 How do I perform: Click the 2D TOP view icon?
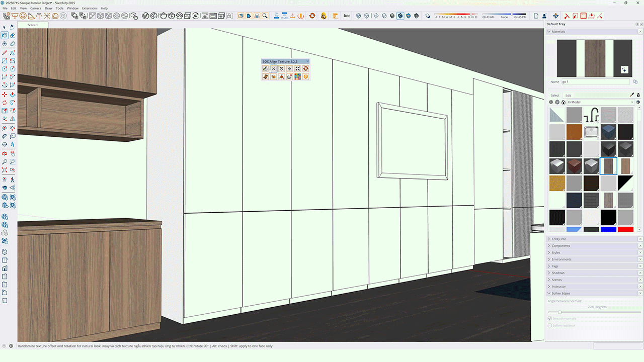[277, 16]
